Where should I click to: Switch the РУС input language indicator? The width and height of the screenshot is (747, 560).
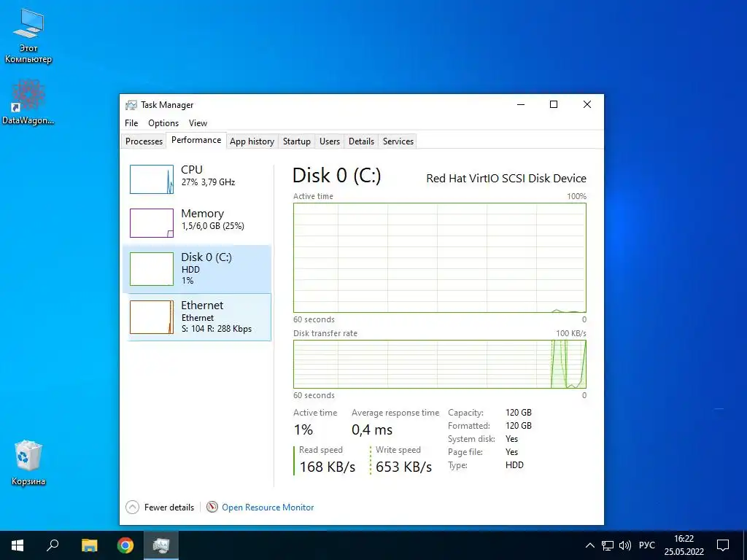pyautogui.click(x=647, y=545)
